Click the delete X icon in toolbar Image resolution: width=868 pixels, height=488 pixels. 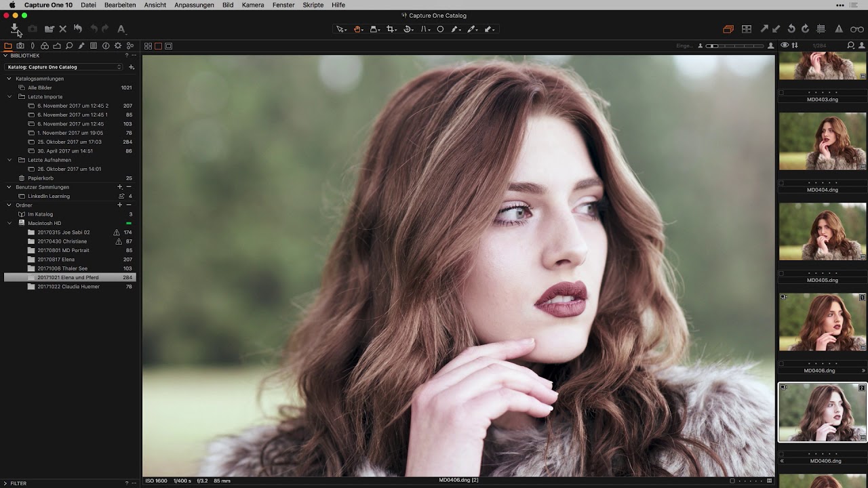tap(63, 29)
